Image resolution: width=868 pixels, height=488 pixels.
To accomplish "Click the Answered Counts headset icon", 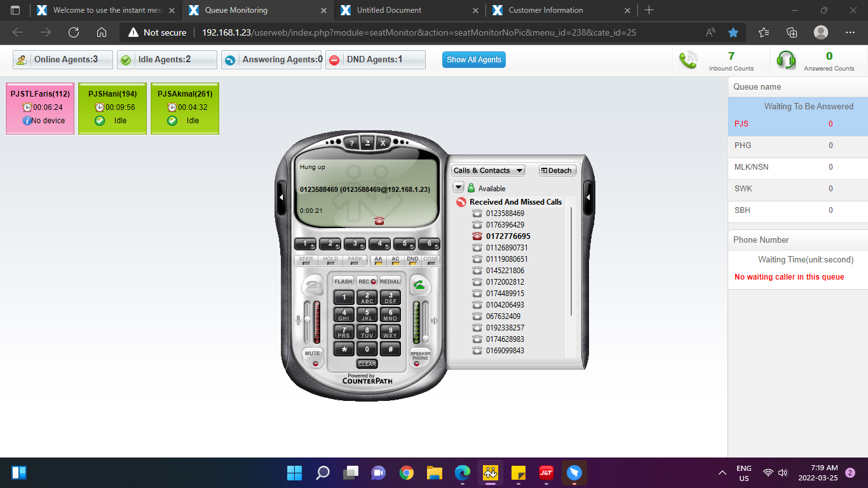I will click(x=786, y=60).
